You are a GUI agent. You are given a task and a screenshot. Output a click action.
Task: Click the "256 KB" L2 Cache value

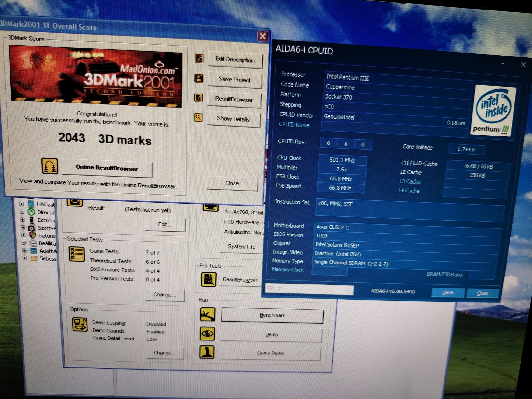[477, 175]
